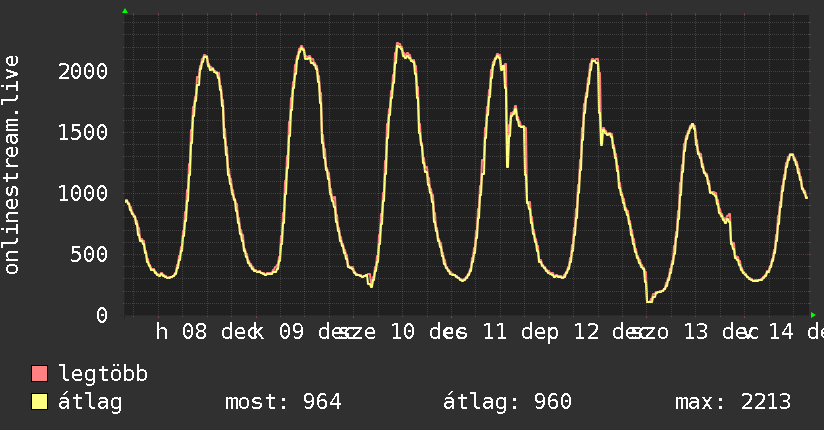Select the legtöbb legend label
This screenshot has height=430, width=824.
(103, 374)
